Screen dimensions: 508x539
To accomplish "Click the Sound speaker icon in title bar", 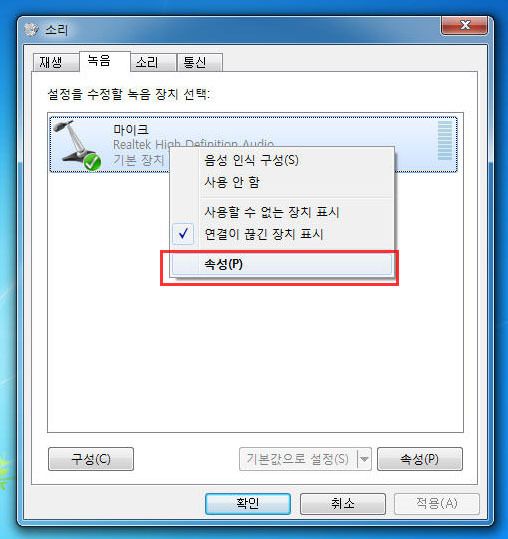I will (32, 30).
